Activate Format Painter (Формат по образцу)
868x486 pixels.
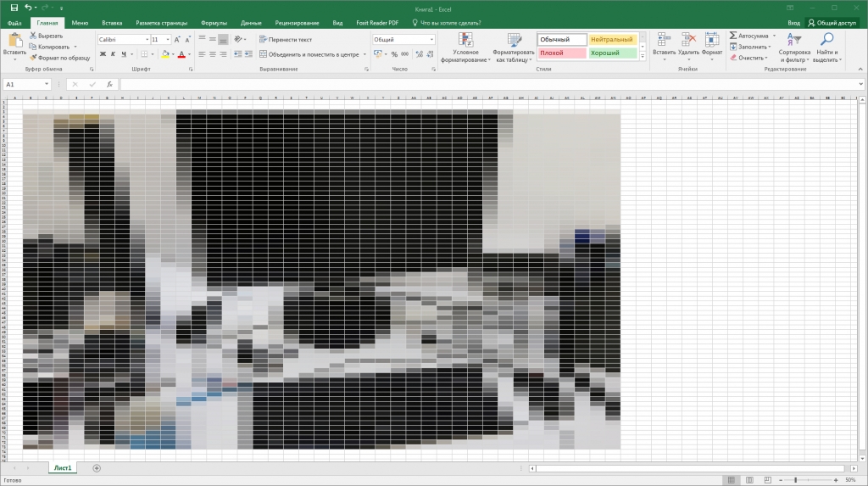pyautogui.click(x=59, y=58)
